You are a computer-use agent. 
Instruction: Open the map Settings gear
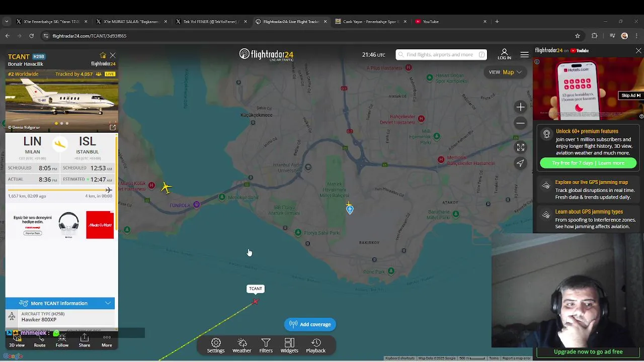216,345
